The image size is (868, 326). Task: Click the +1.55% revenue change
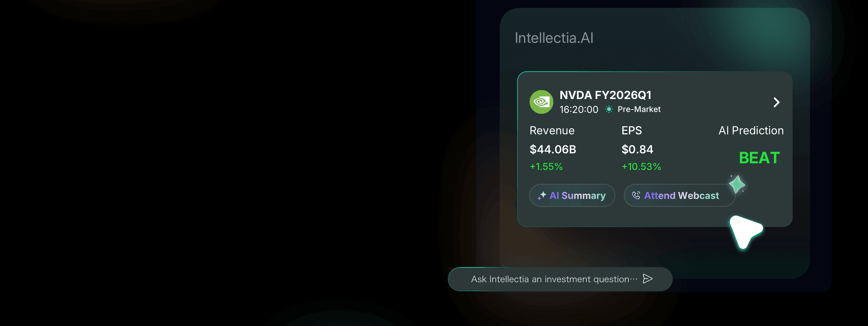546,167
